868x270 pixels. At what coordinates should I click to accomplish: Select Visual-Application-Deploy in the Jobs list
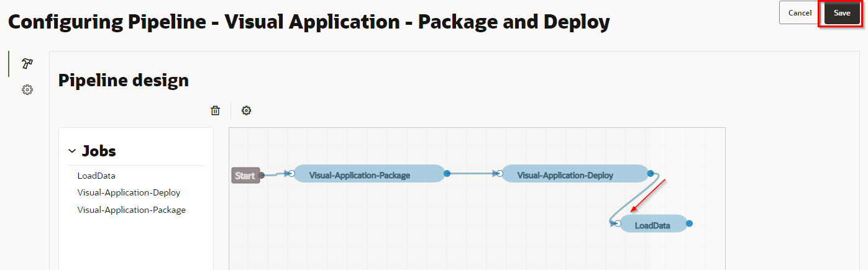(x=129, y=192)
